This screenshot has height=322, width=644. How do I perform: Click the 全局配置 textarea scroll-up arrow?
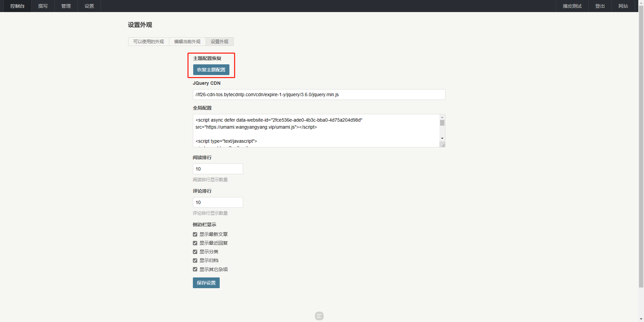tap(442, 117)
